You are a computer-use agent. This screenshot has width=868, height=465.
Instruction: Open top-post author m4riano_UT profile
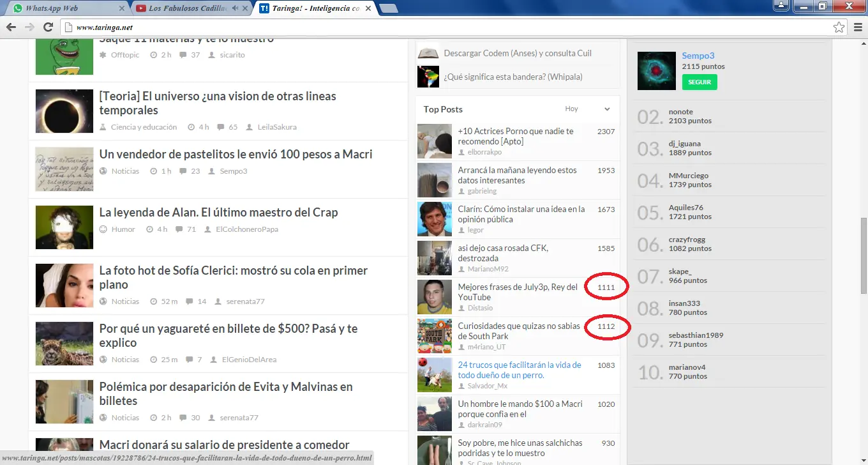(486, 347)
